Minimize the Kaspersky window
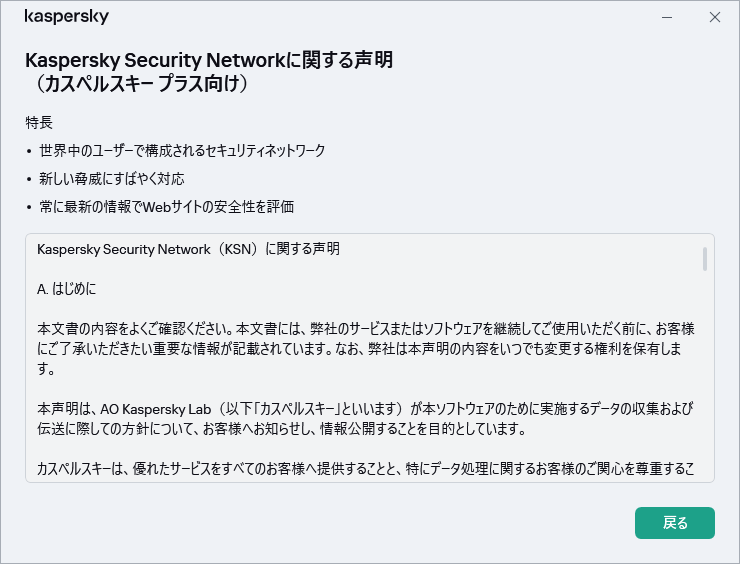This screenshot has width=740, height=564. (x=666, y=17)
